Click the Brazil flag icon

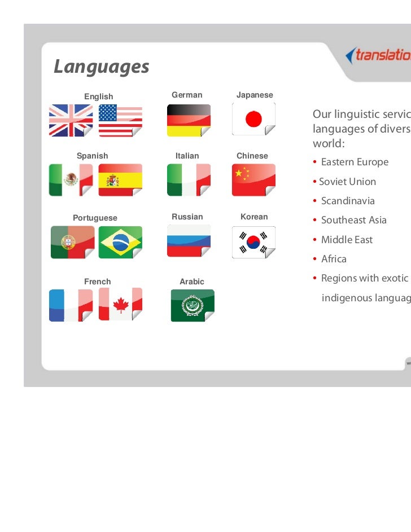(120, 242)
